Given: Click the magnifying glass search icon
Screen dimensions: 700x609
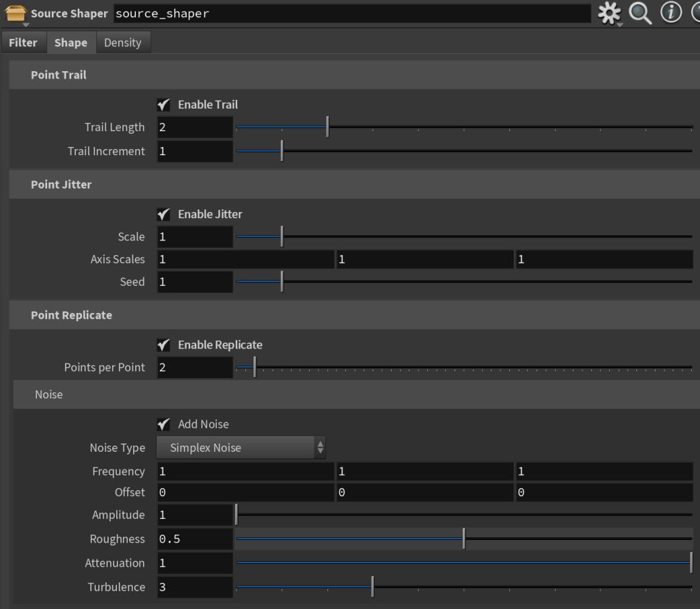Looking at the screenshot, I should coord(640,14).
